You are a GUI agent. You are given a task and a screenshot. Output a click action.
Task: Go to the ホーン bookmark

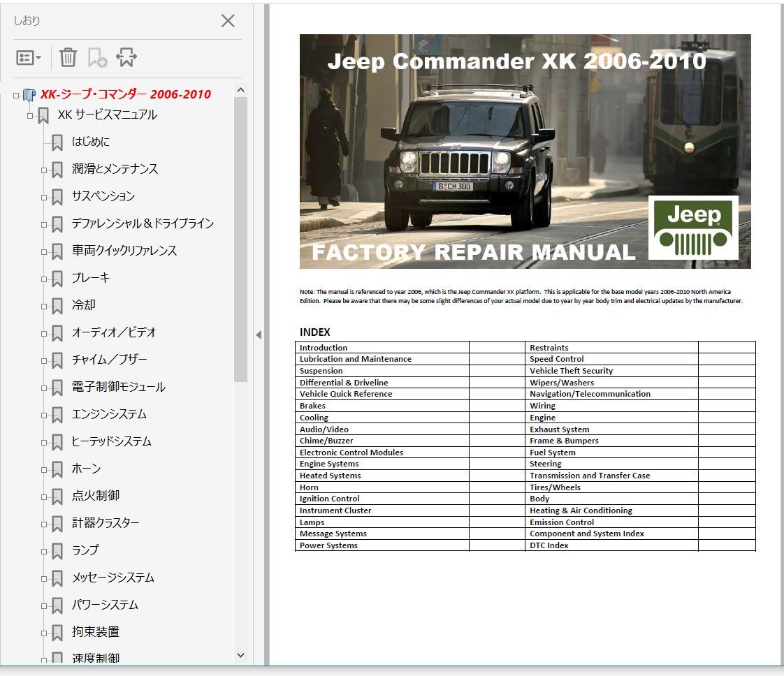86,469
